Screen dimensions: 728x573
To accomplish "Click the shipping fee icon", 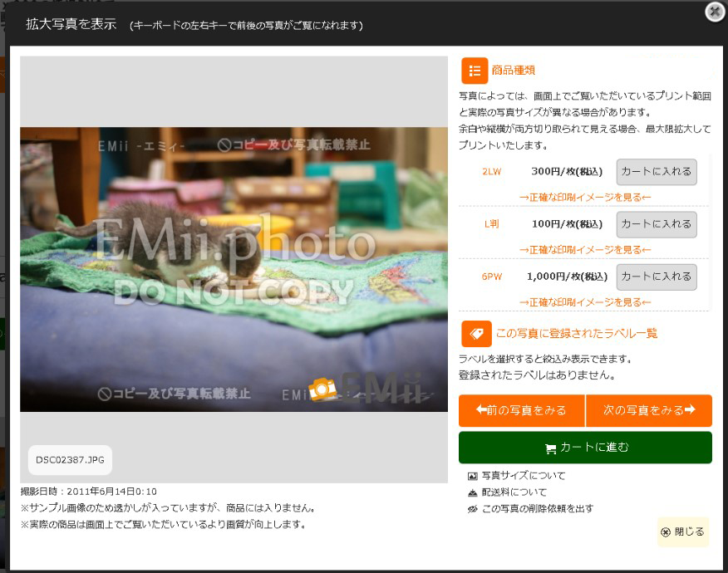I will [x=473, y=492].
